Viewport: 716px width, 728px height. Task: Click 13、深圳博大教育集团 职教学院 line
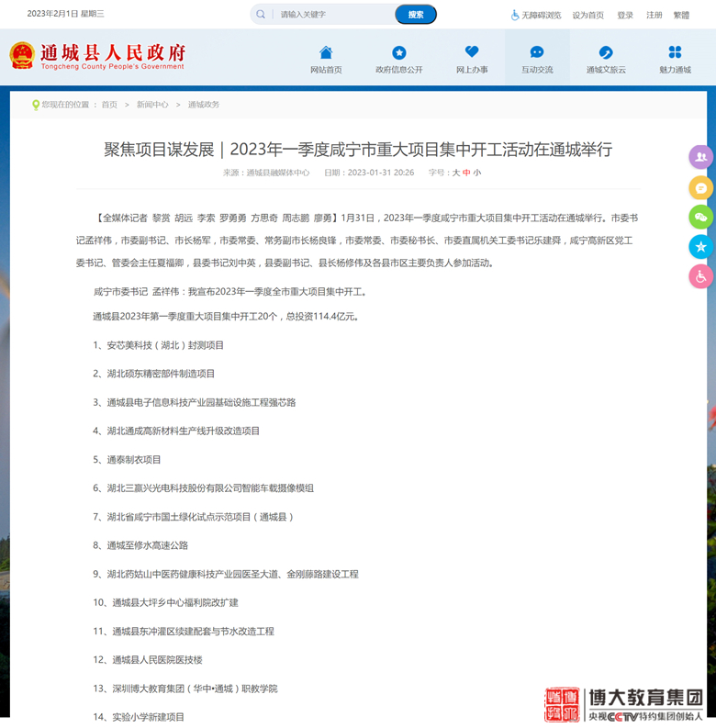pos(185,689)
